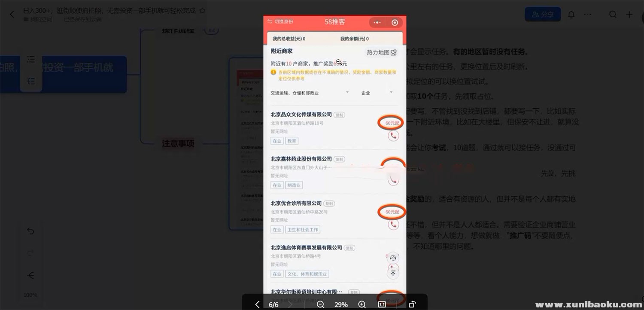Click the blue 分享 share button
Viewport: 644px width, 310px height.
[542, 15]
